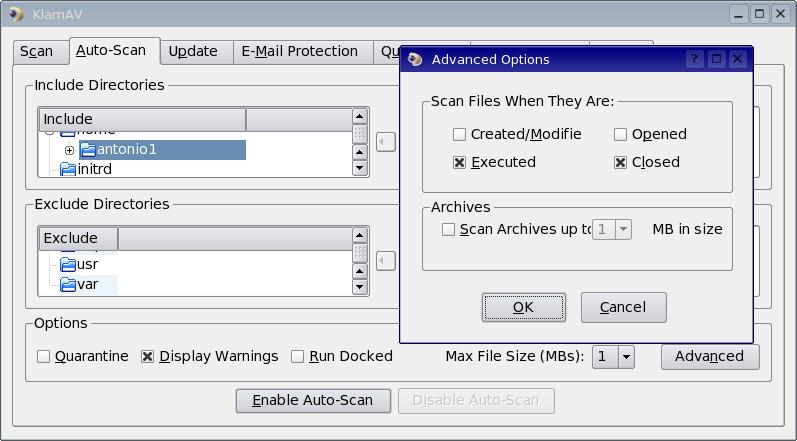The width and height of the screenshot is (797, 441).
Task: Click Exclude list upper scroll down arrow
Action: tap(359, 271)
